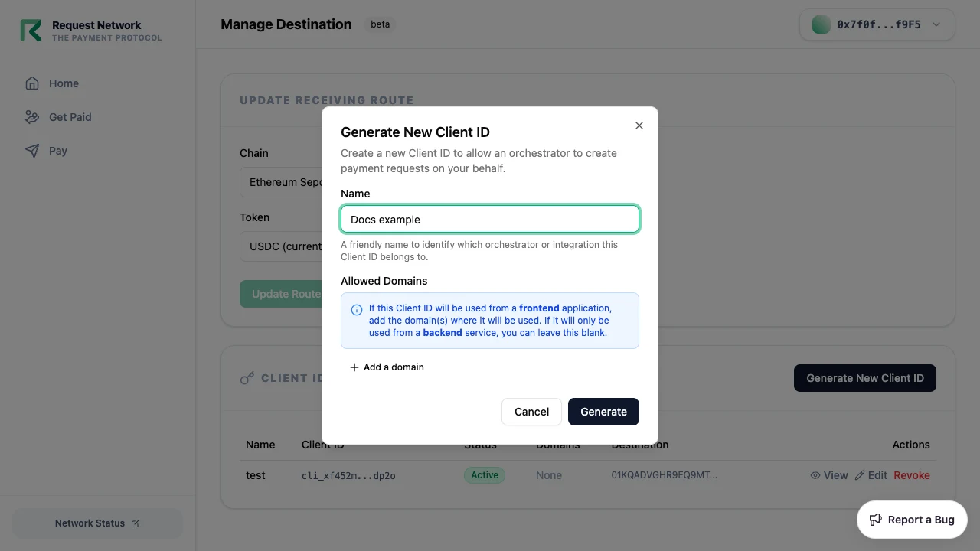Expand wallet account 0x7f0f...f9F5 dropdown

[x=877, y=24]
